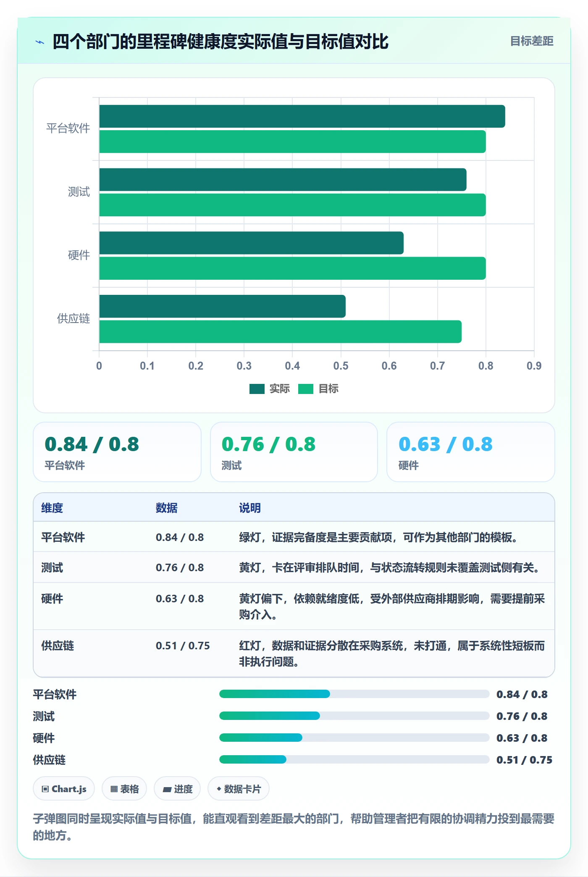Open the 0.84 / 0.8 平台软件 data card
588x877 pixels.
pos(117,452)
